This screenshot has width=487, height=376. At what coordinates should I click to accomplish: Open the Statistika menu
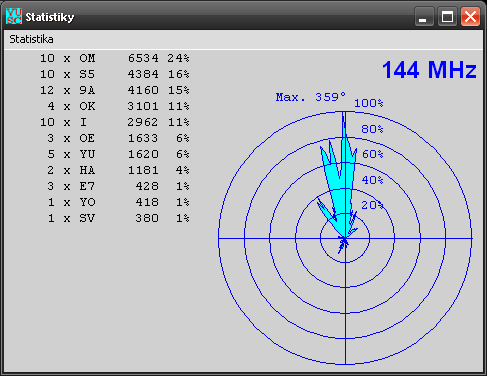31,39
